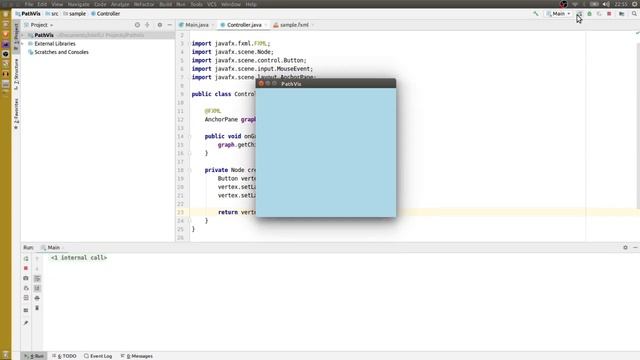Click the expand/collapse all icon in Project panel
640x360 pixels.
(147, 25)
